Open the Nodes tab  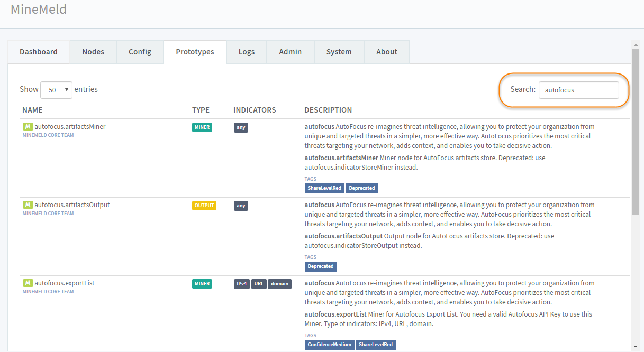point(93,52)
